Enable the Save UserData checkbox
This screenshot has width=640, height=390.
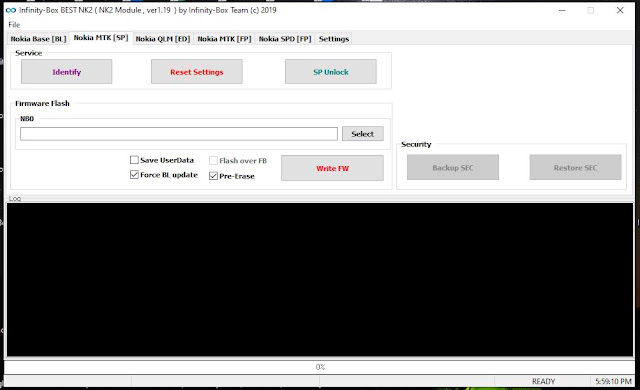[x=134, y=160]
